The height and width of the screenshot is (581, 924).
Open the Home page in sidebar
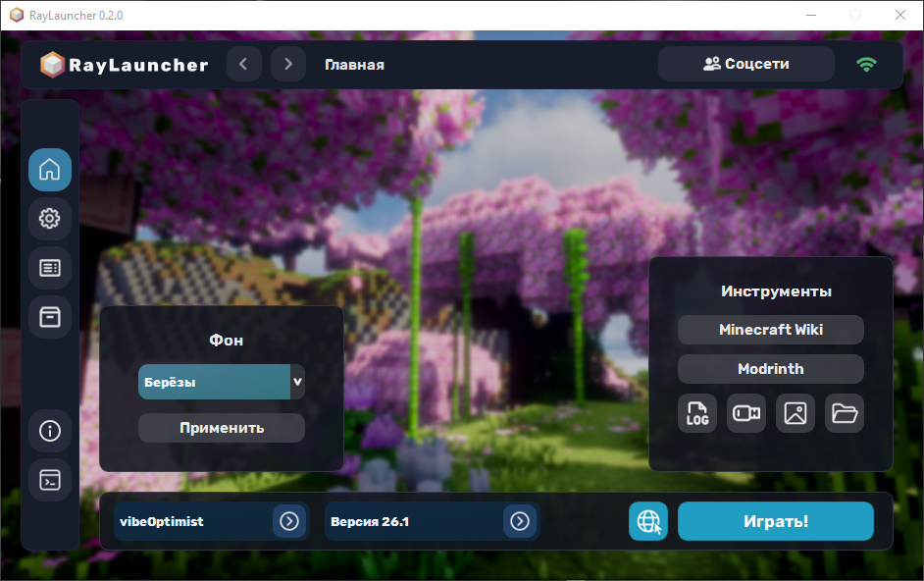pos(50,170)
